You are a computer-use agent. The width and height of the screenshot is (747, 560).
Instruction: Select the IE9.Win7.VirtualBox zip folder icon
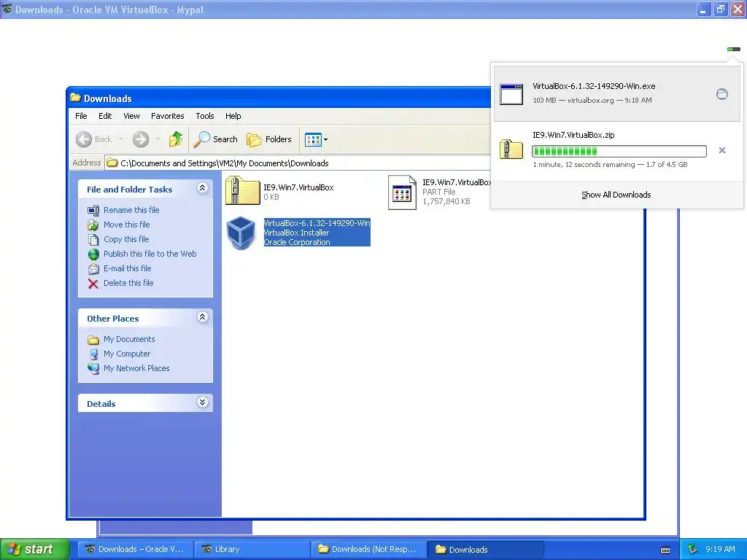point(242,190)
